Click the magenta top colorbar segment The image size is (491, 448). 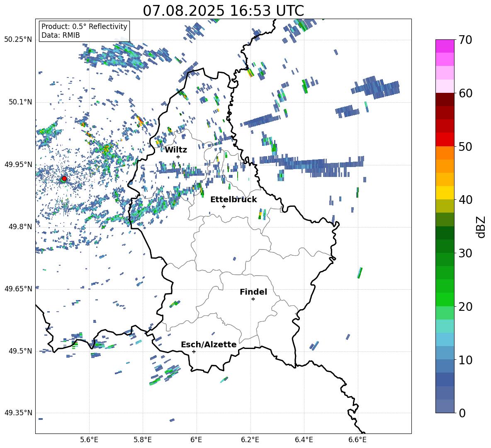[x=445, y=46]
